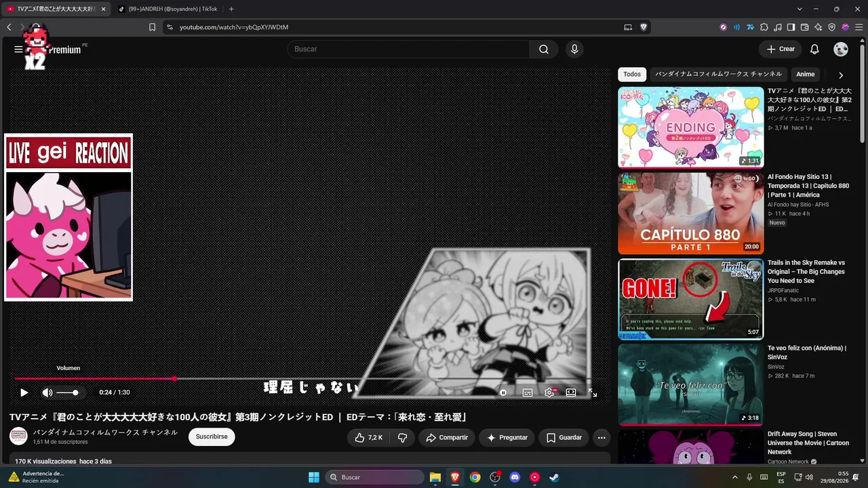
Task: Open the Trails in the Sky Remake video title
Action: 806,272
